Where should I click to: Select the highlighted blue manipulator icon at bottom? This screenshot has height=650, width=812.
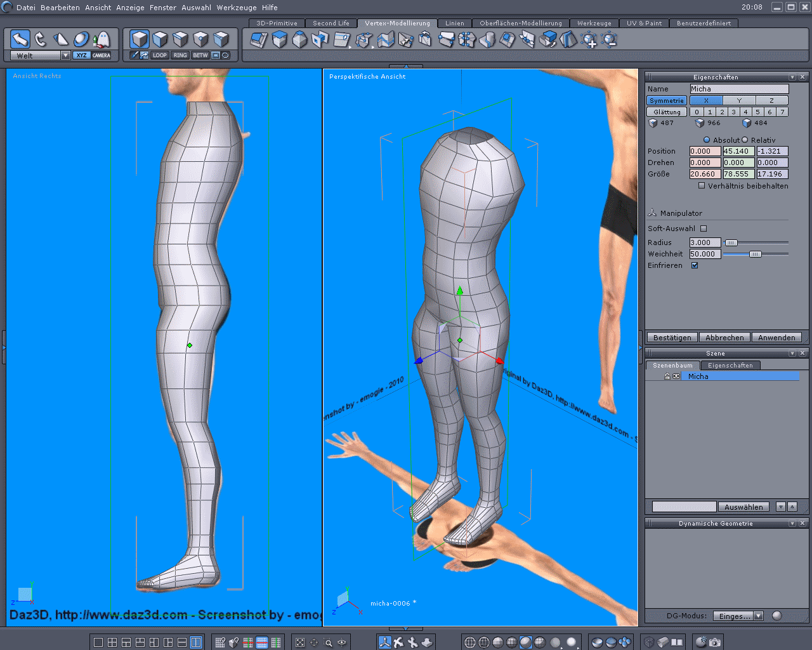[x=384, y=642]
